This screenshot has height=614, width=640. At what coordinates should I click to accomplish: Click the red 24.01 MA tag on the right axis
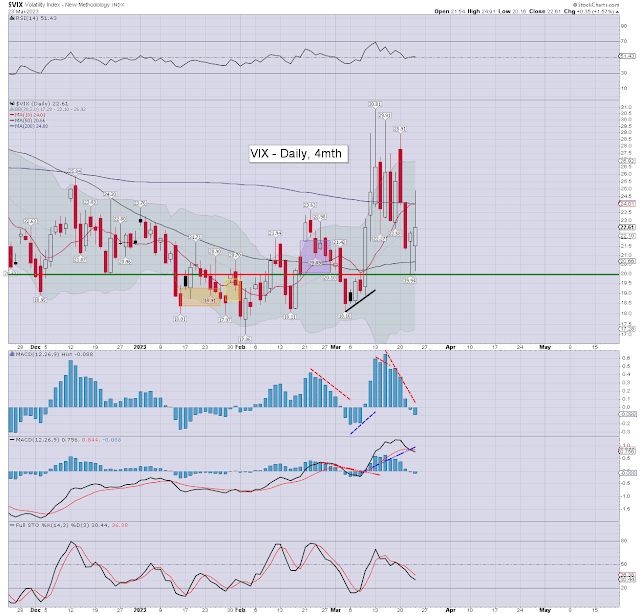[x=627, y=203]
